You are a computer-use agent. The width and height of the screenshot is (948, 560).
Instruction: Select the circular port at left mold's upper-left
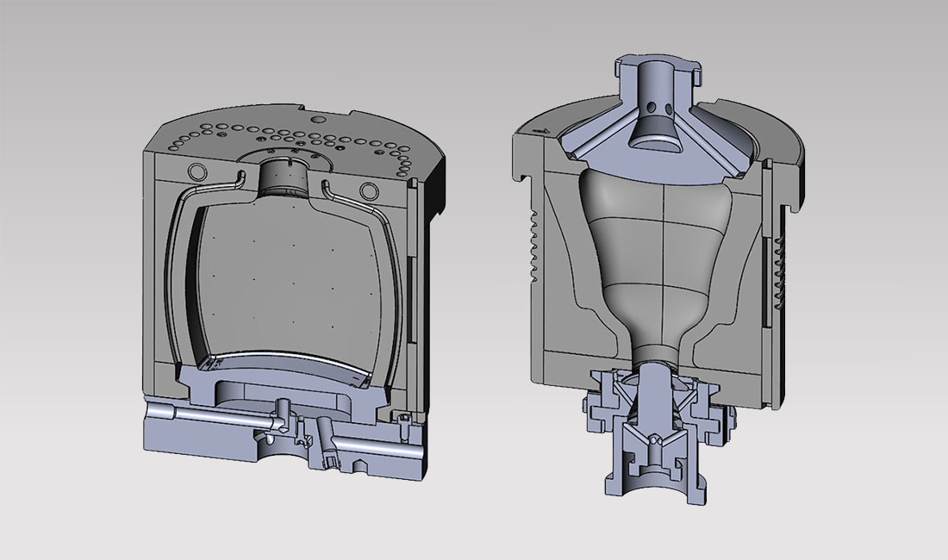tap(195, 171)
